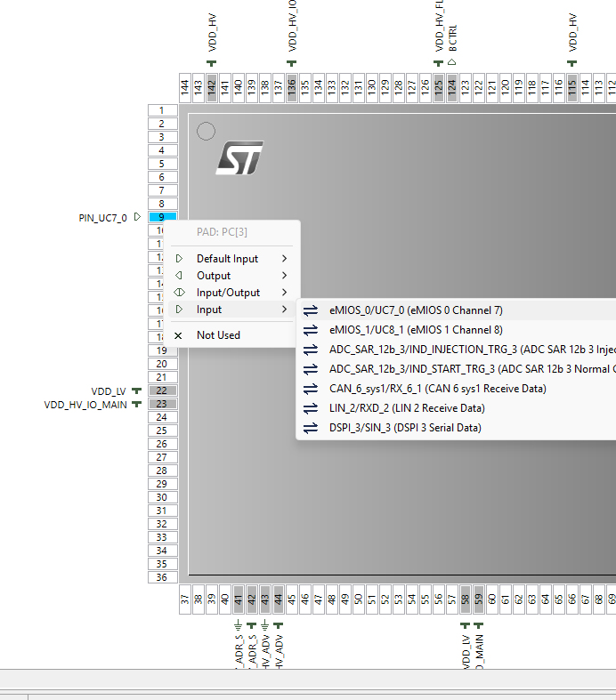
Task: Select pin 124 BCTRL on top
Action: pyautogui.click(x=452, y=88)
